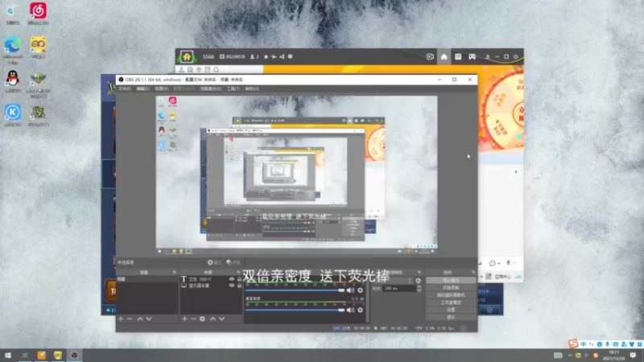
Task: Favorite channel with star icon in YY
Action: click(266, 56)
